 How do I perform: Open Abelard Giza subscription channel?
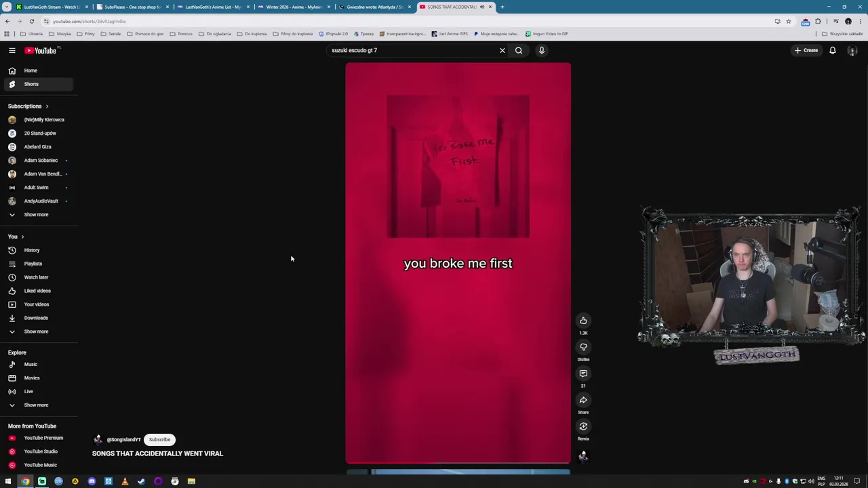tap(39, 147)
